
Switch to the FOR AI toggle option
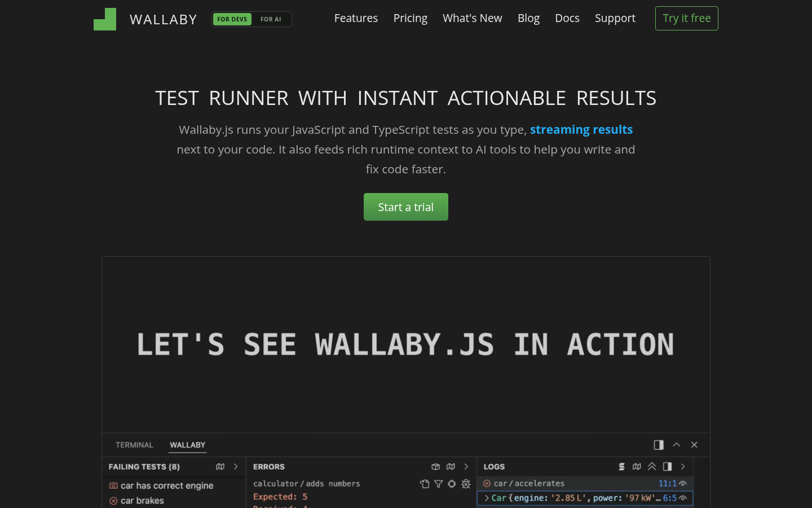(271, 19)
